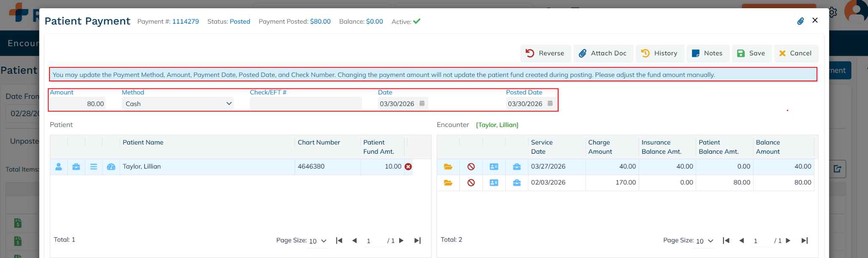The image size is (868, 258).
Task: Click the Attach Doc button
Action: 603,53
